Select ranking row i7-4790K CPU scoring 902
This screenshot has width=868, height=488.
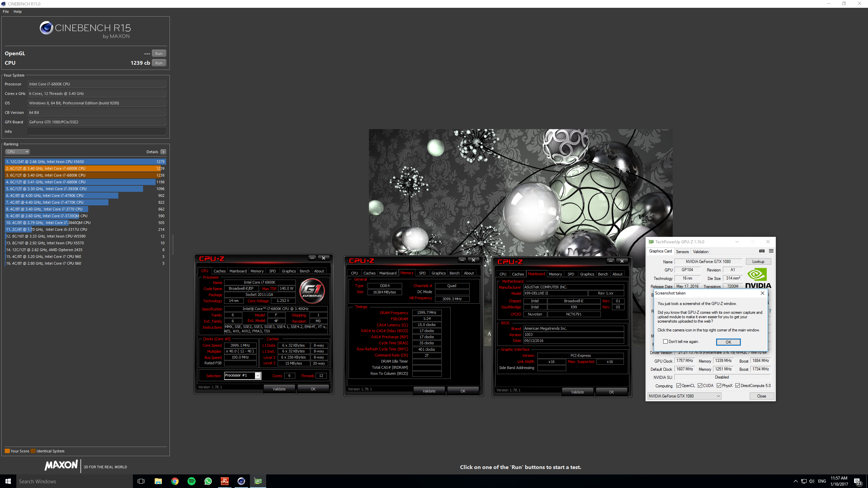(85, 196)
